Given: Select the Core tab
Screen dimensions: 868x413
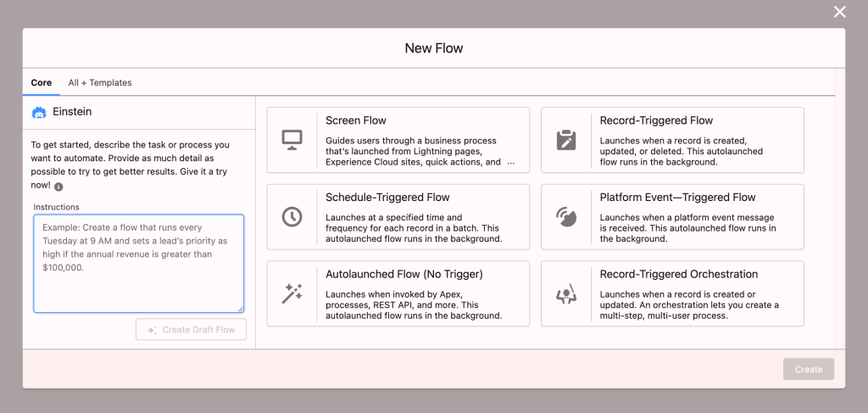Looking at the screenshot, I should 41,83.
